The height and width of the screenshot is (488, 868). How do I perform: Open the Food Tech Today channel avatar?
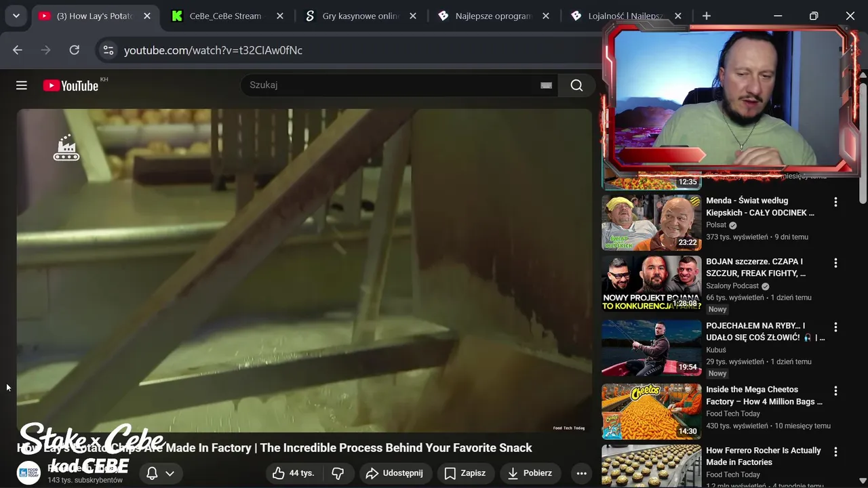[x=28, y=472]
